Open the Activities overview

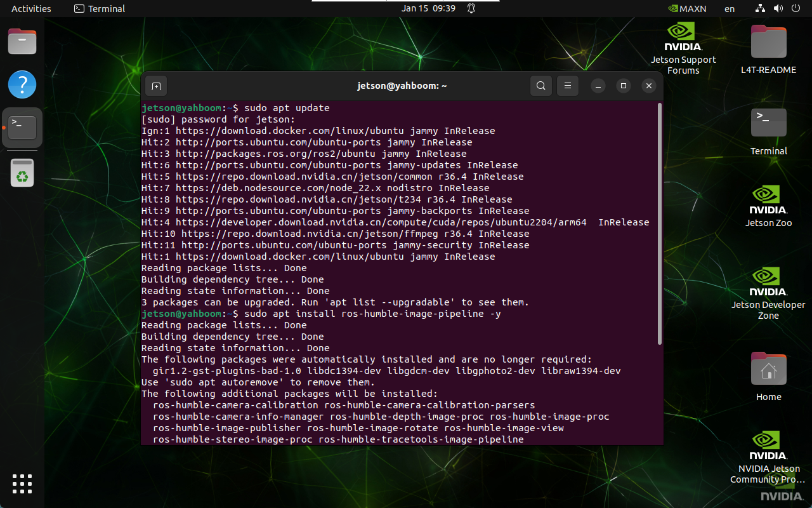(x=31, y=9)
